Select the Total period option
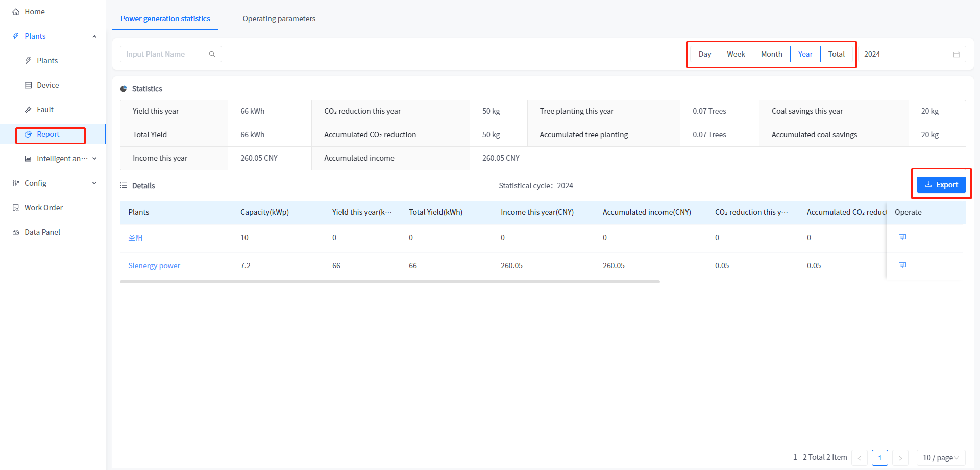 [836, 54]
